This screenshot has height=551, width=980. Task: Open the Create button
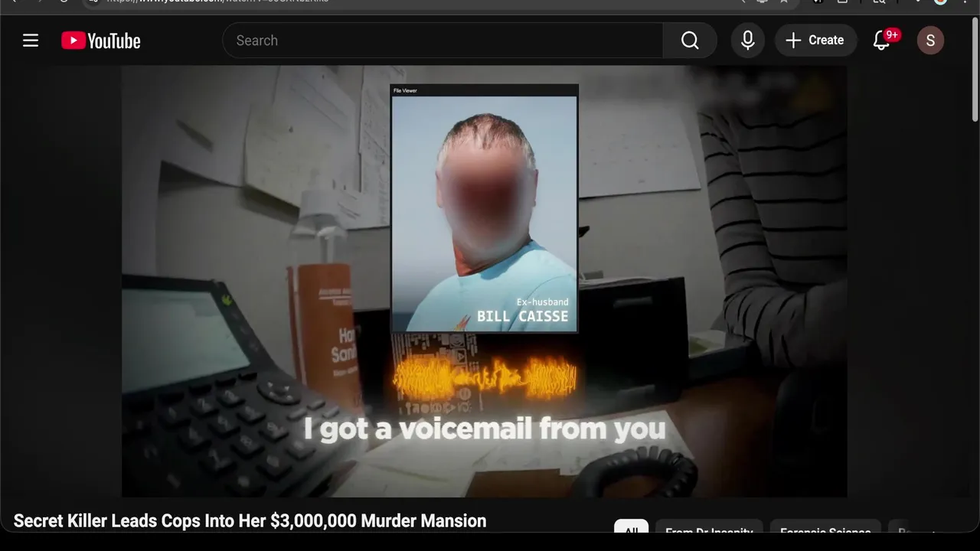pyautogui.click(x=815, y=41)
